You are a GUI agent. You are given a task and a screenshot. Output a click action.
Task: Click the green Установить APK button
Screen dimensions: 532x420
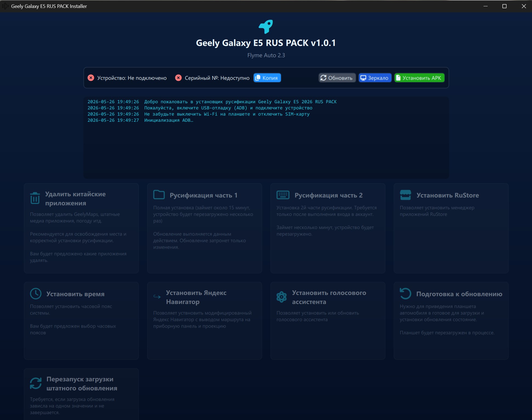(x=419, y=78)
